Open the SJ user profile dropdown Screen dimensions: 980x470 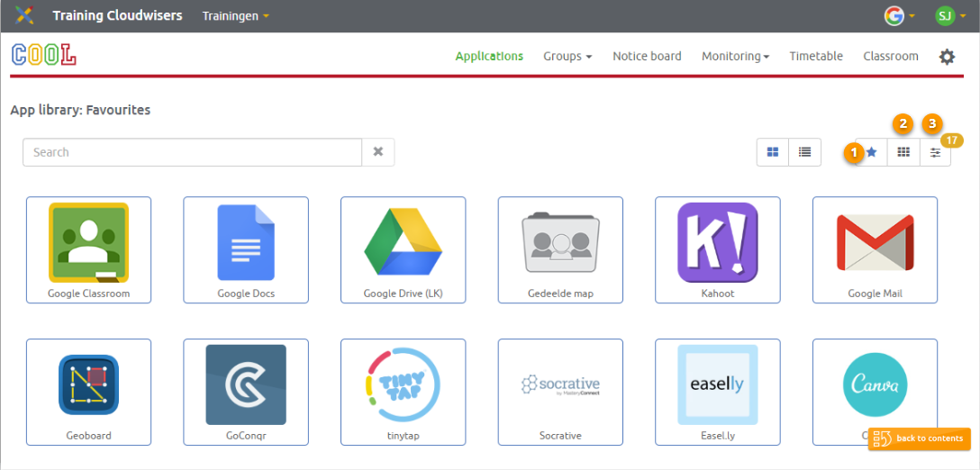[950, 15]
